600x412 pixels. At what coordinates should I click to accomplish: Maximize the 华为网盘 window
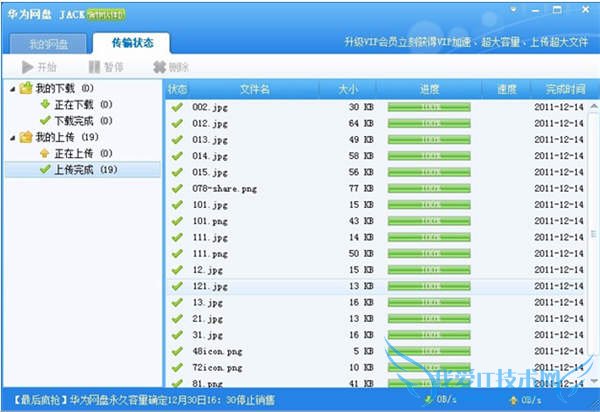pyautogui.click(x=557, y=10)
